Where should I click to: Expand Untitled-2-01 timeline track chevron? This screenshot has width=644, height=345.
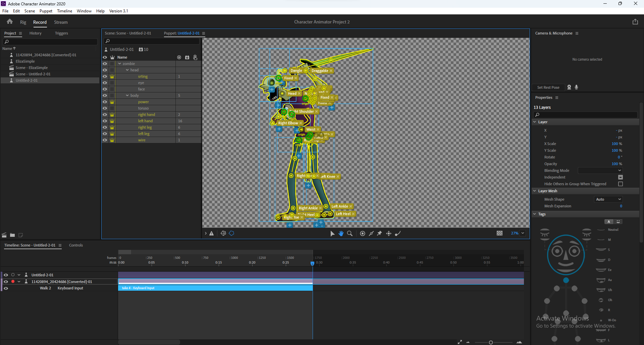tap(19, 275)
